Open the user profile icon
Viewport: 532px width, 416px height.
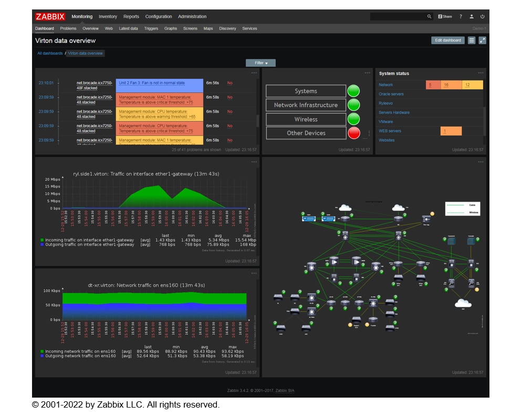(471, 16)
